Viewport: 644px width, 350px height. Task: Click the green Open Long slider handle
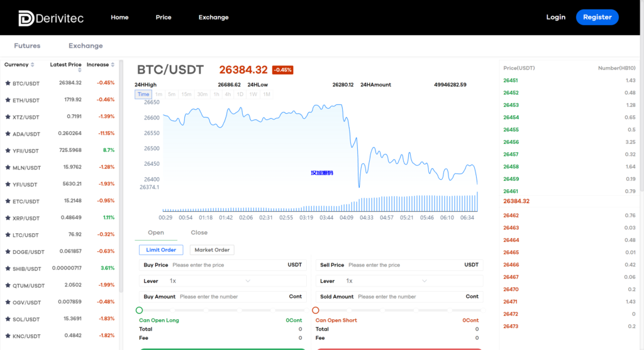[x=139, y=310]
